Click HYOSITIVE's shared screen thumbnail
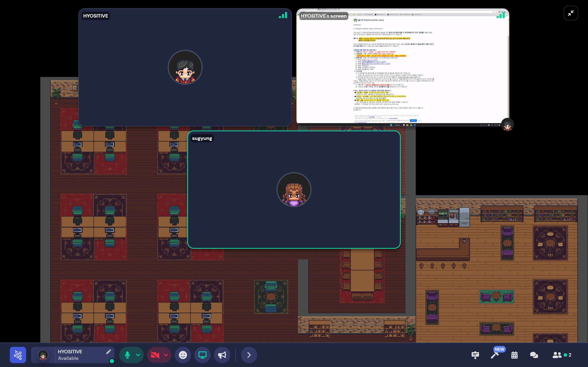 (x=402, y=67)
